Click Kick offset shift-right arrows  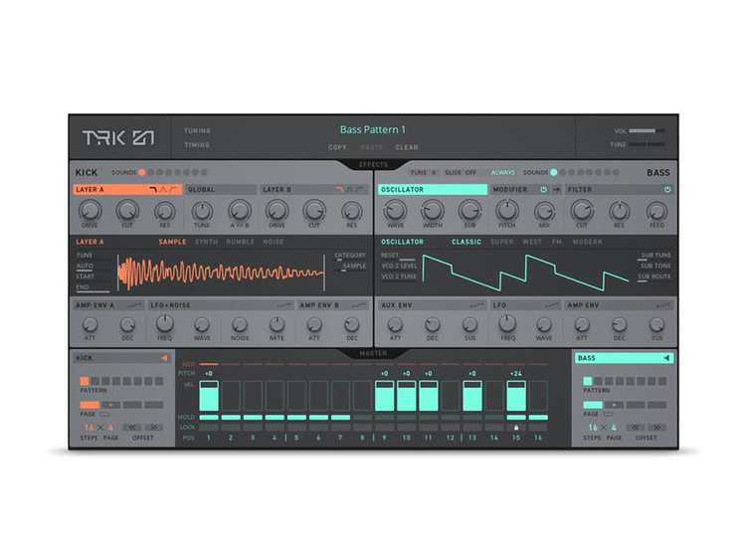point(153,428)
